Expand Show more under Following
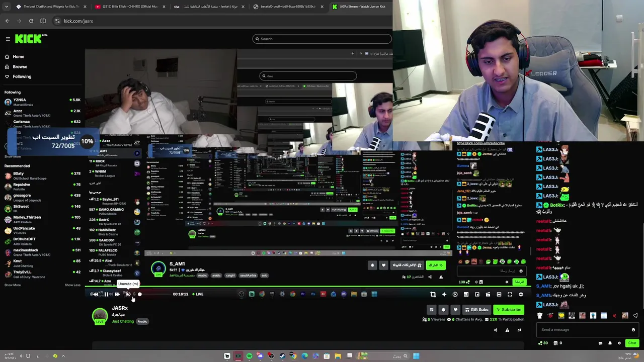The image size is (644, 362). [13, 156]
